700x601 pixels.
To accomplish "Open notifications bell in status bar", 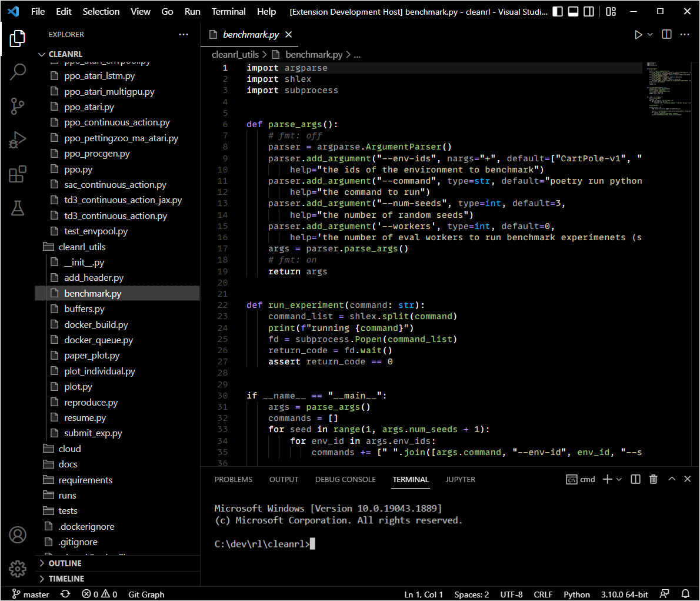I will click(685, 595).
